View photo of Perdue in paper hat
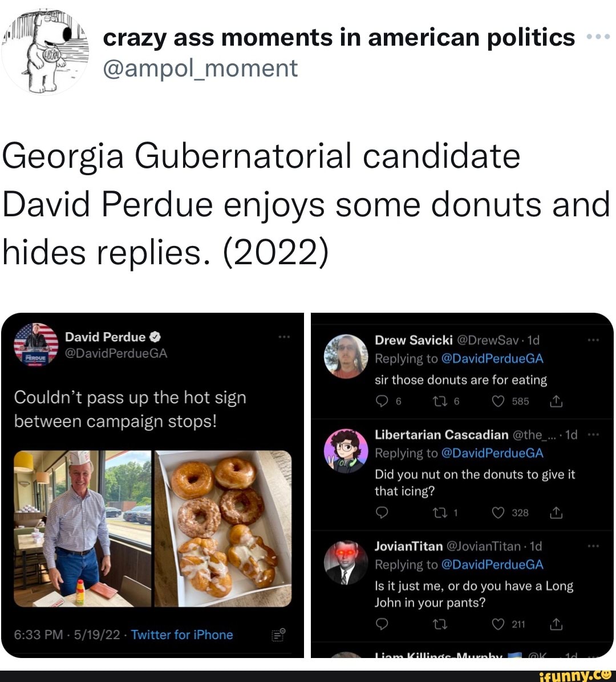616x682 pixels. coord(82,528)
